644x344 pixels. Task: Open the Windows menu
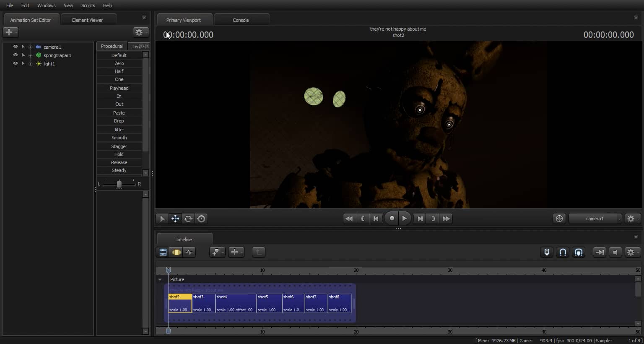point(47,5)
